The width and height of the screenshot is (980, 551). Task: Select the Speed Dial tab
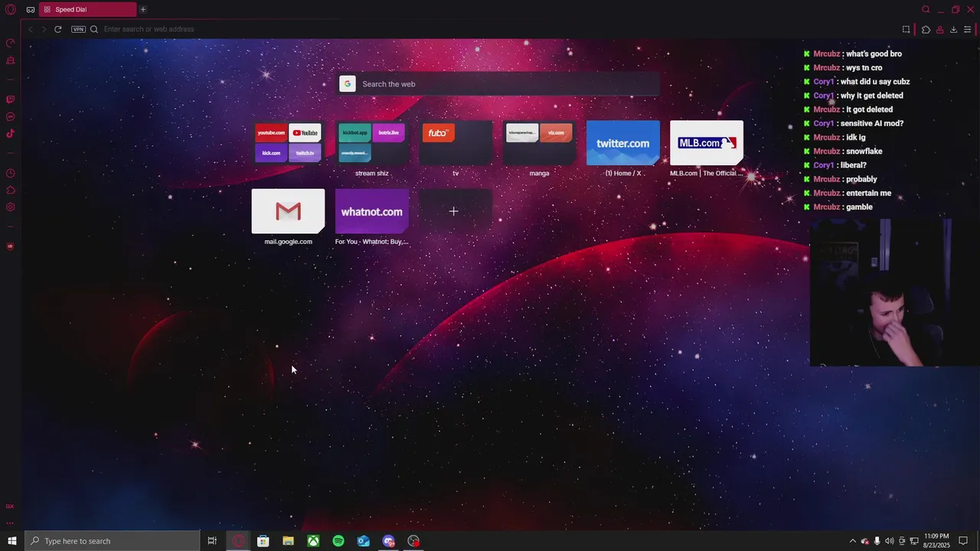point(87,9)
